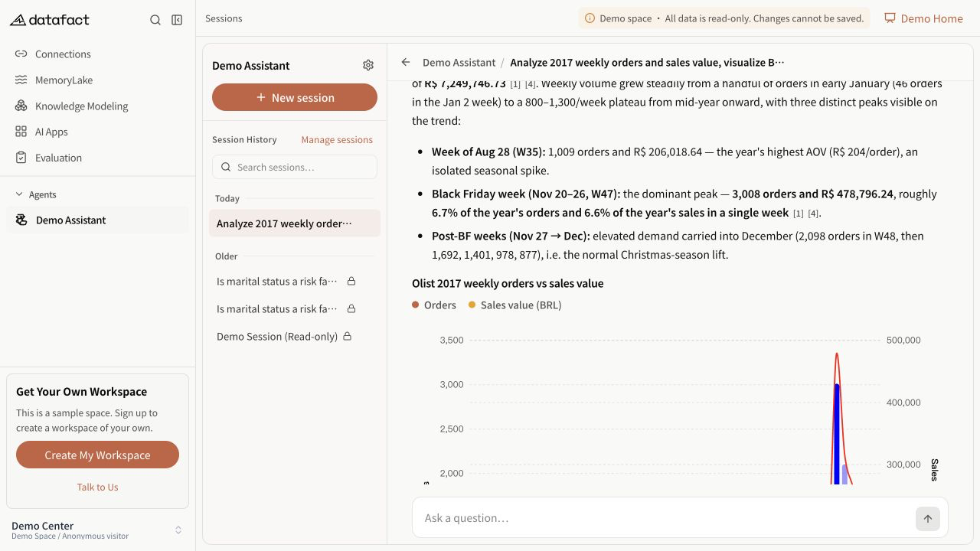Open Knowledge Modeling page
Image resolution: width=980 pixels, height=551 pixels.
[x=98, y=106]
